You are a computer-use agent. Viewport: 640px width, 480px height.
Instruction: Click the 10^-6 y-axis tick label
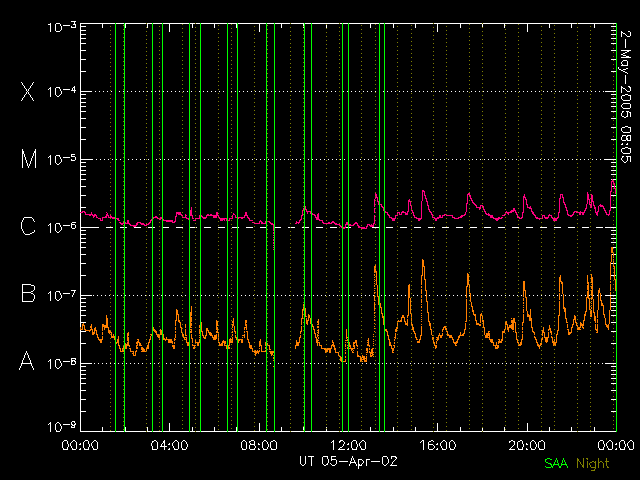[62, 227]
